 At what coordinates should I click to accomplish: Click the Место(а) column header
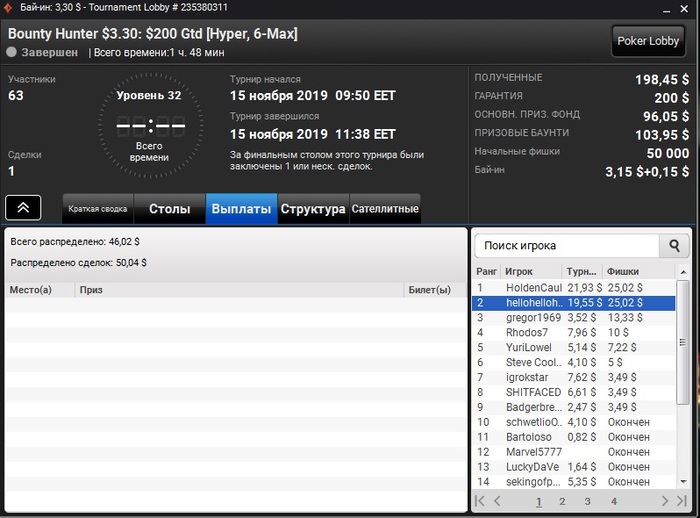pos(40,290)
